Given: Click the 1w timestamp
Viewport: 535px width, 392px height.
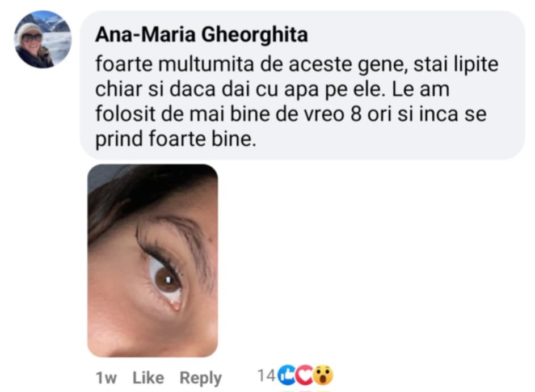Looking at the screenshot, I should [106, 378].
